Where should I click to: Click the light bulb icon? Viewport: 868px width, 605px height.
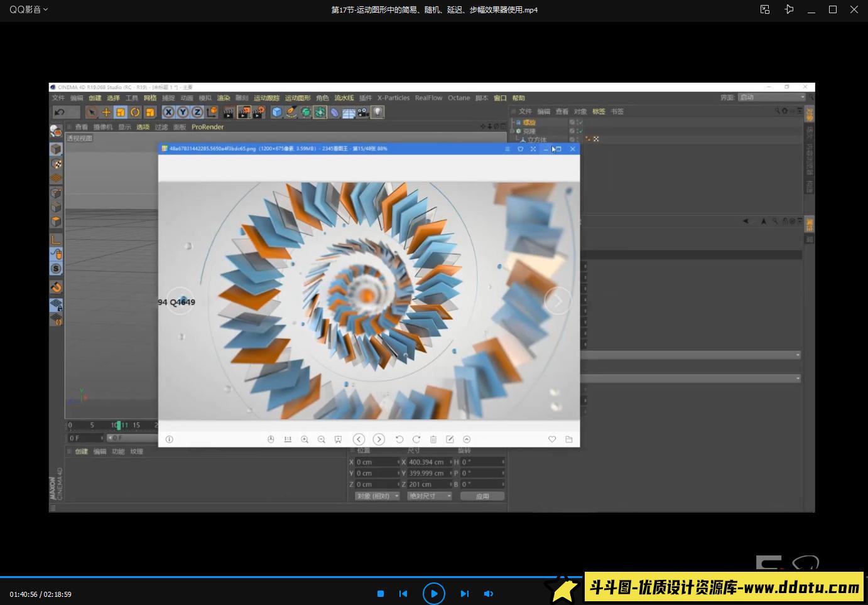377,112
